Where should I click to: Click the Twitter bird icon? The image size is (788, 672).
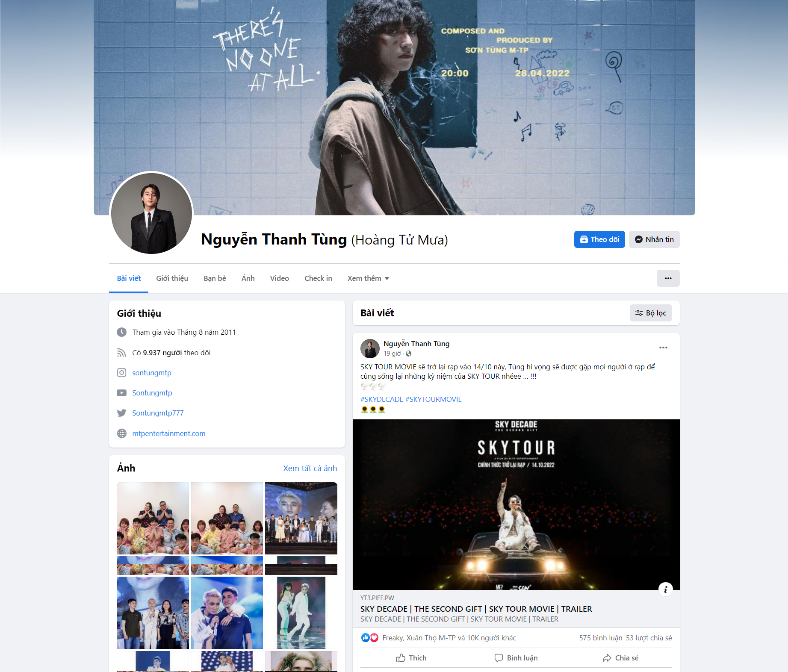pos(122,413)
